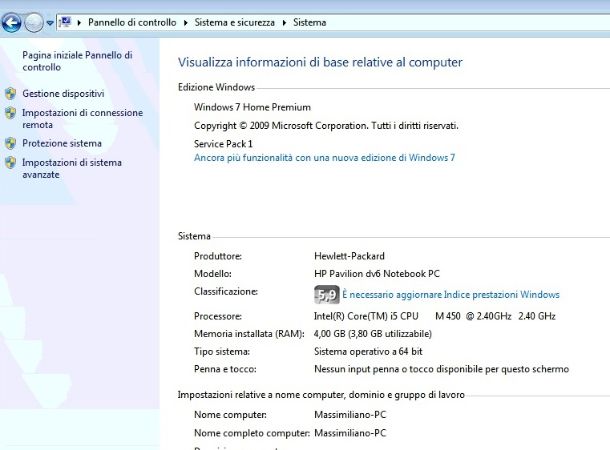
Task: Open Protezione sistema link
Action: point(62,144)
